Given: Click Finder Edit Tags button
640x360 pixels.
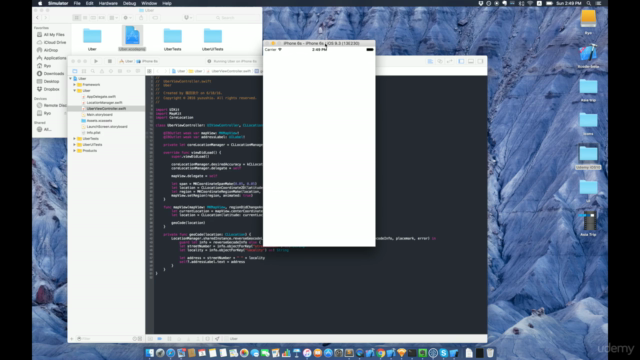Looking at the screenshot, I should [155, 18].
